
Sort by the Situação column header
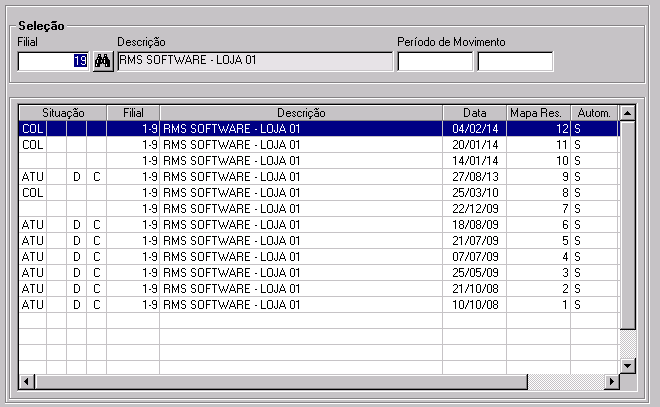(63, 113)
